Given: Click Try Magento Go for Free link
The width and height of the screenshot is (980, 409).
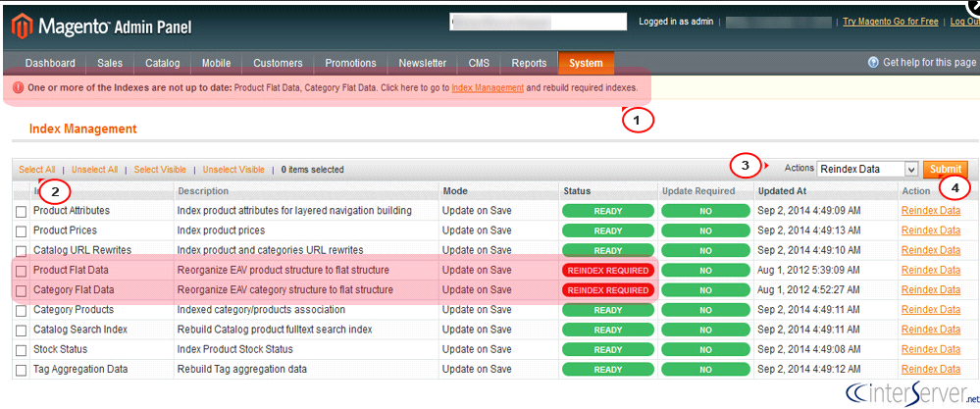Looking at the screenshot, I should [890, 22].
